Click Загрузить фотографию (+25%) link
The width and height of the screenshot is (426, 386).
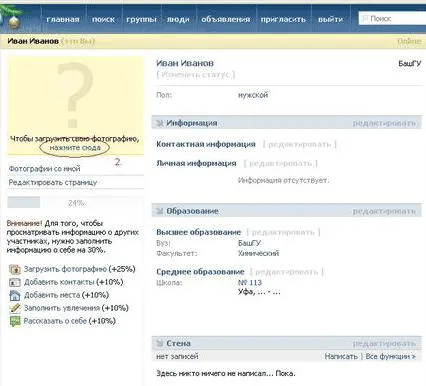(x=79, y=269)
